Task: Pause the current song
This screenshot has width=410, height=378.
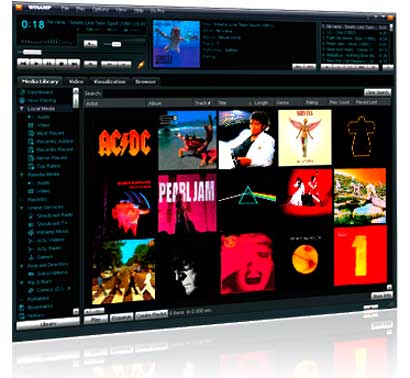Action: 48,63
